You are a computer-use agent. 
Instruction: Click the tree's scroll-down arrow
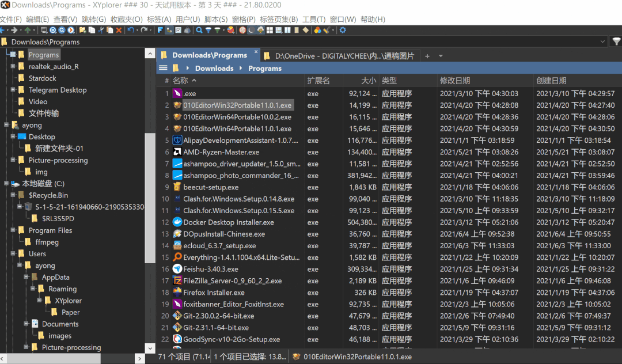pyautogui.click(x=150, y=348)
